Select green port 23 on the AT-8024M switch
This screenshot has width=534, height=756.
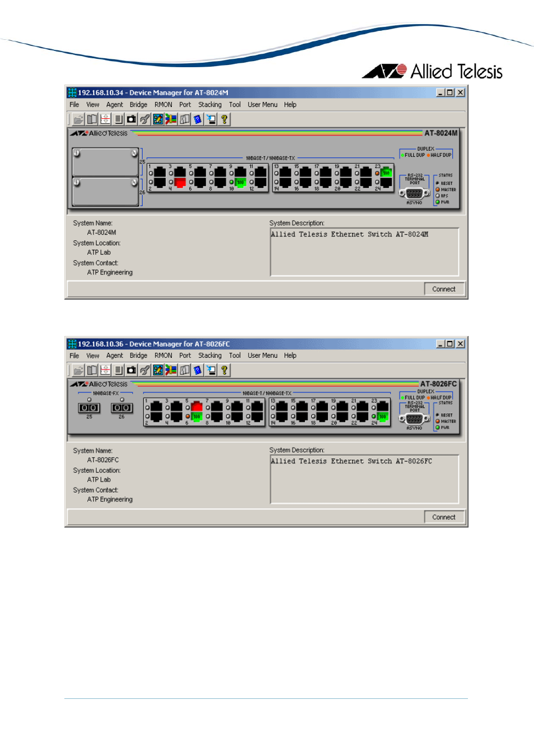point(386,172)
